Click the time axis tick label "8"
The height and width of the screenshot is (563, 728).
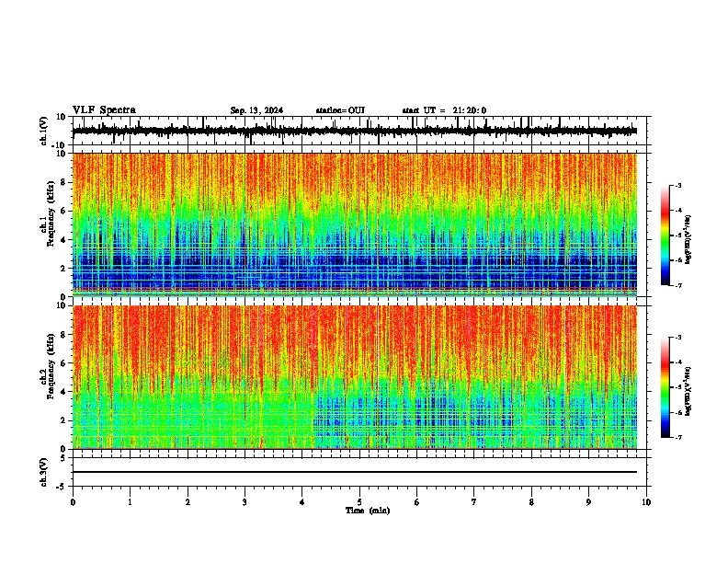(531, 502)
